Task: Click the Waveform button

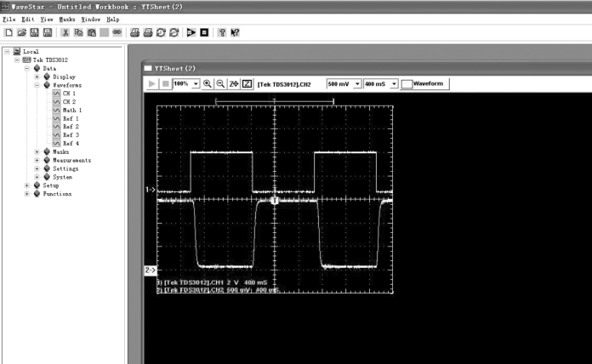Action: tap(424, 84)
